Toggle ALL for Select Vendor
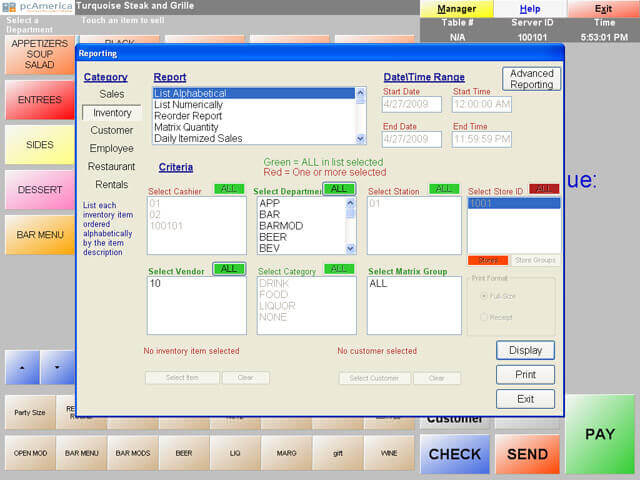The width and height of the screenshot is (640, 480). (x=229, y=269)
